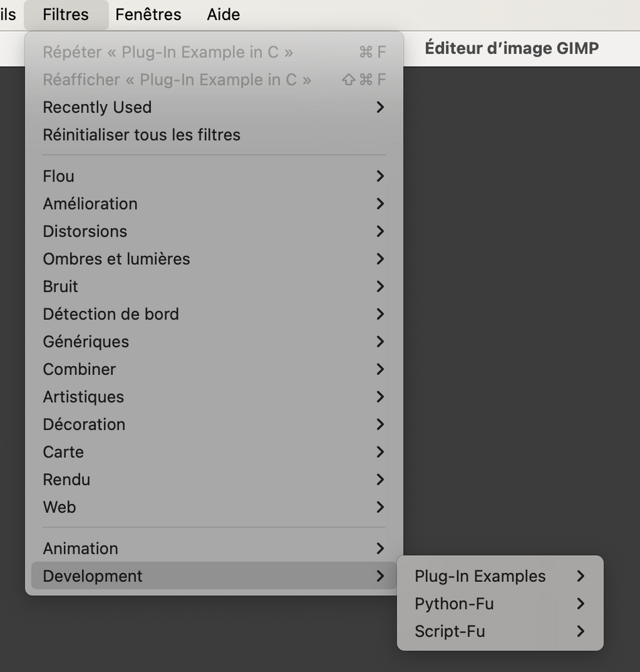Select the Bruit menu entry
The height and width of the screenshot is (672, 640).
(x=60, y=286)
